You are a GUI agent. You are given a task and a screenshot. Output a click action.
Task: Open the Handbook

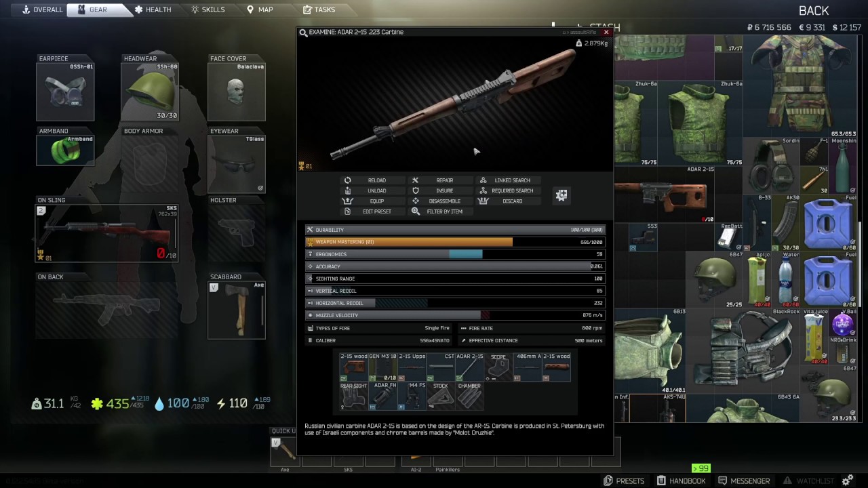point(681,481)
